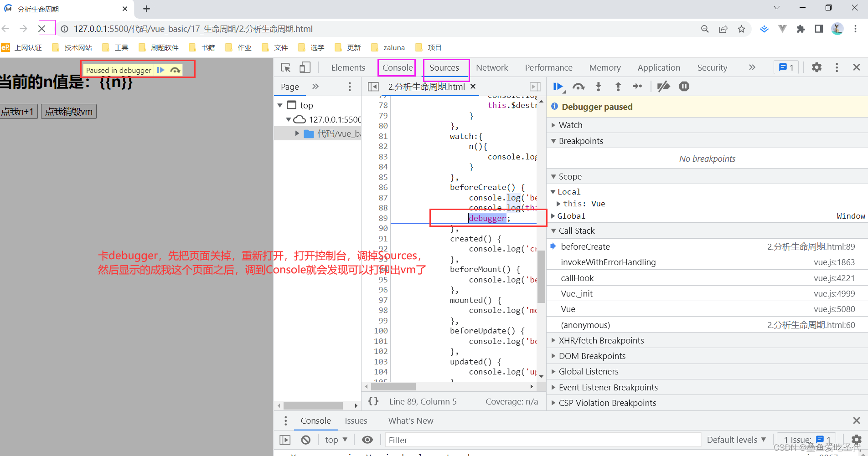This screenshot has width=868, height=456.
Task: Step over next function call
Action: point(579,87)
